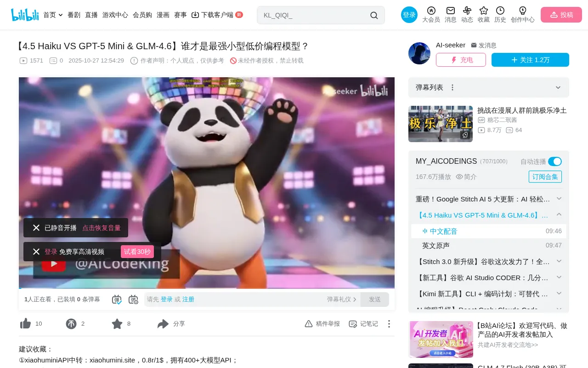This screenshot has height=368, width=588.
Task: Open danmaku list options dots
Action: coord(452,87)
